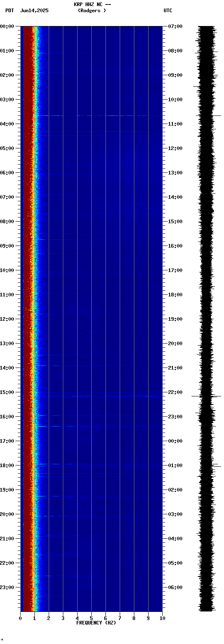224x644 pixels.
Task: Click the 19:00 UTC time label
Action: (175, 319)
